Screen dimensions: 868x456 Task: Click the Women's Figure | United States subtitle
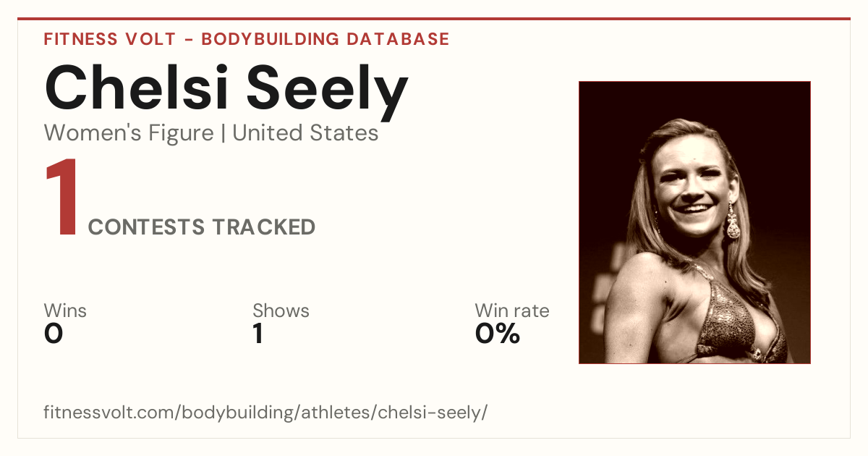[x=211, y=133]
